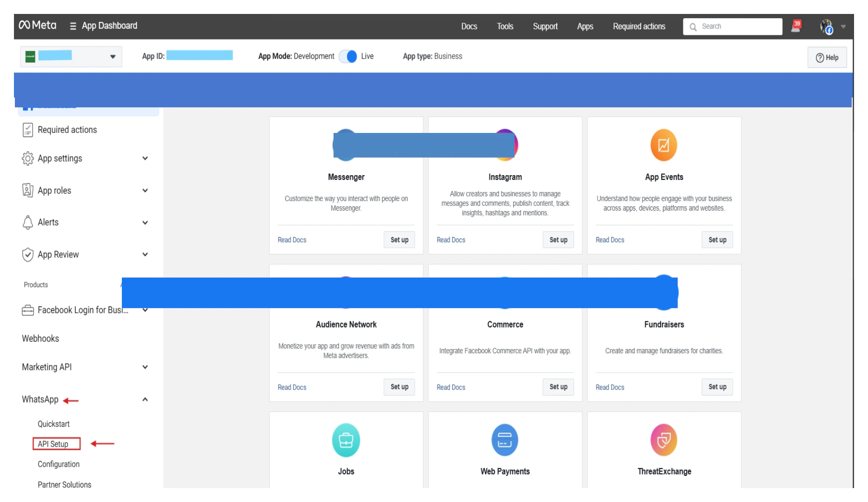Screen dimensions: 868x502
Task: Expand the App settings section
Action: click(145, 159)
